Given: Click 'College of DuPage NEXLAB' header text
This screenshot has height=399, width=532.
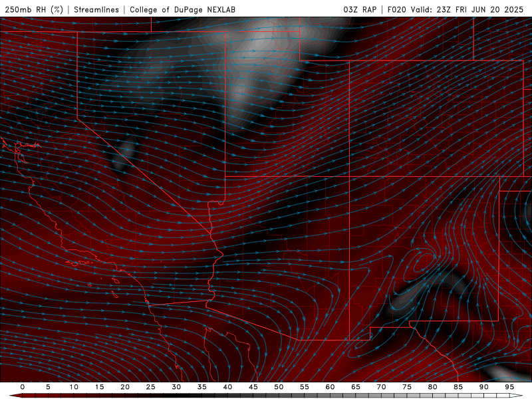Looking at the screenshot, I should click(x=182, y=9).
